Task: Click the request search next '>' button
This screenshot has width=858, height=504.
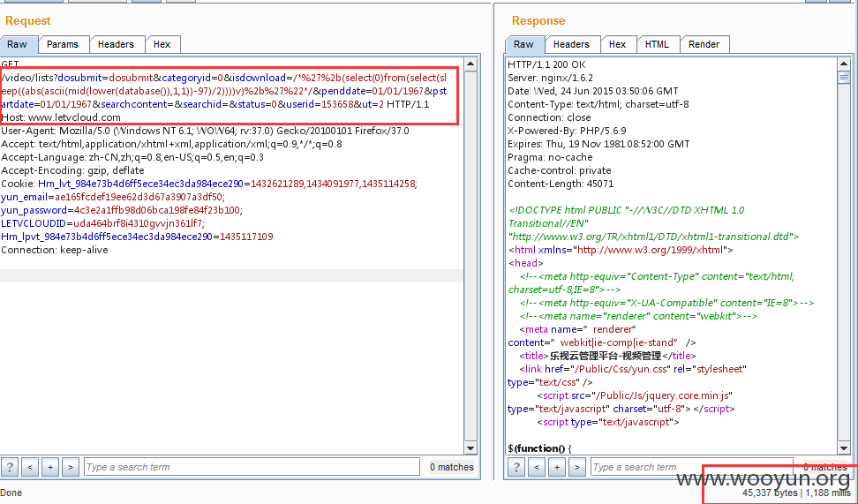Action: (70, 467)
